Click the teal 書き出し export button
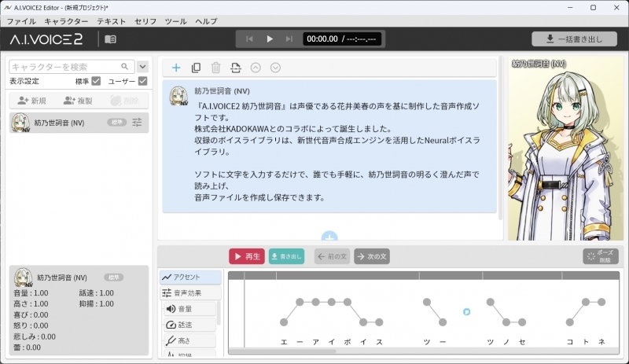Screen dimensions: 629x364 click(286, 256)
